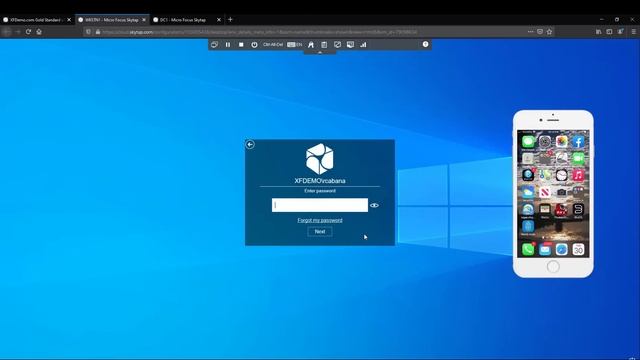The height and width of the screenshot is (360, 640).
Task: Click the iPhone home button
Action: 553,267
